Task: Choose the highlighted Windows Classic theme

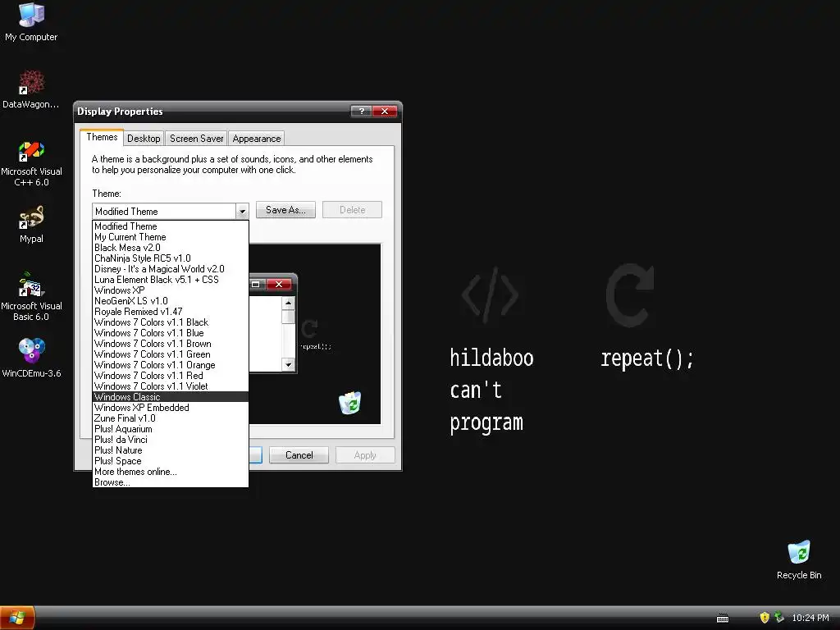Action: coord(171,397)
